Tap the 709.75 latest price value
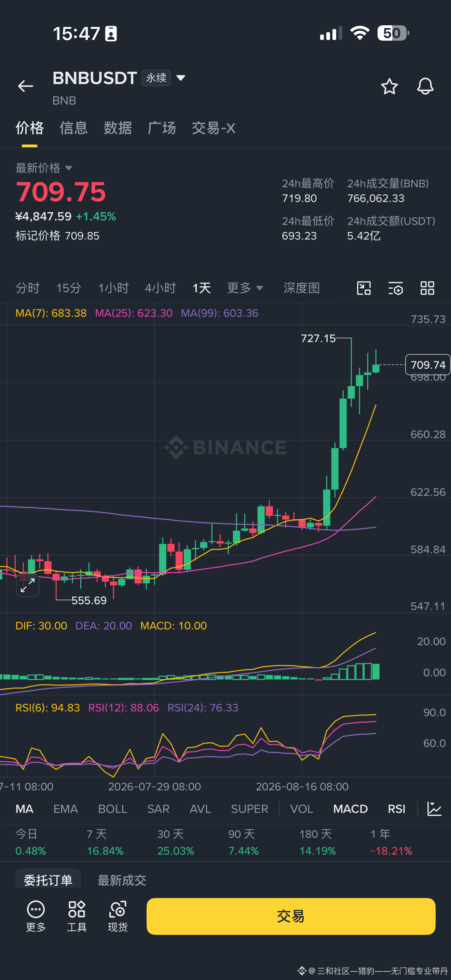Image resolution: width=451 pixels, height=980 pixels. point(61,192)
